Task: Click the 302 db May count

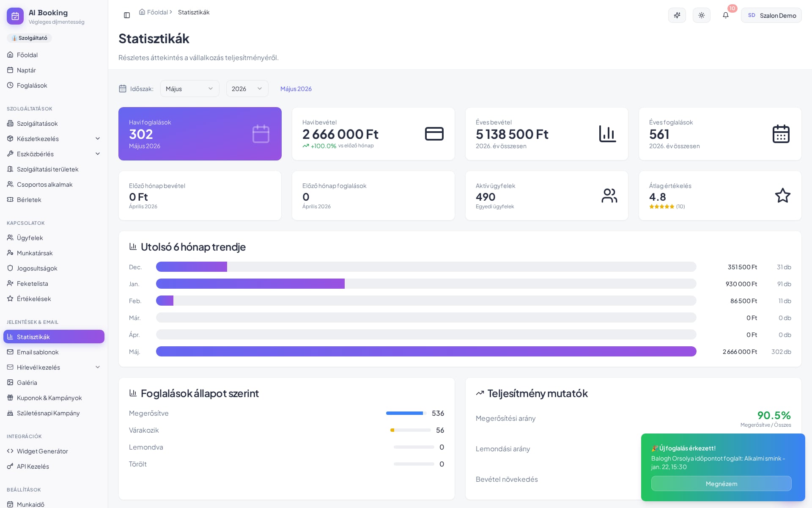Action: (x=781, y=351)
